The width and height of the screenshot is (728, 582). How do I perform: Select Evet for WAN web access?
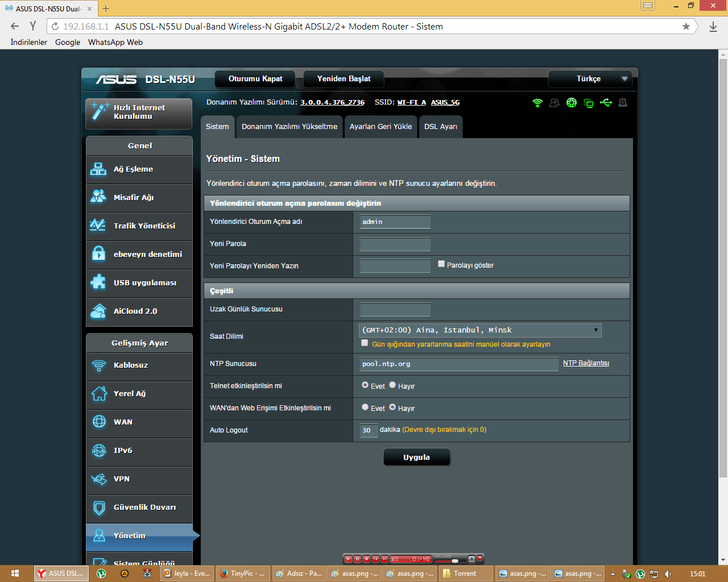[x=365, y=407]
